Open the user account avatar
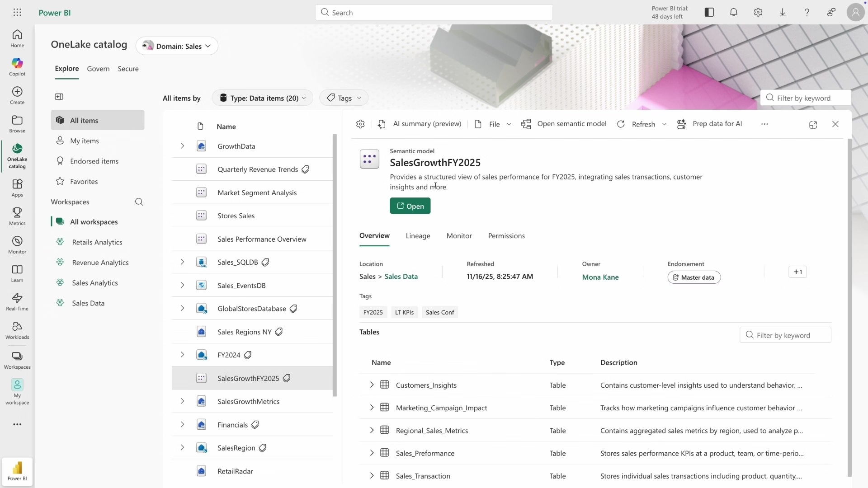Viewport: 868px width, 488px height. (x=856, y=13)
